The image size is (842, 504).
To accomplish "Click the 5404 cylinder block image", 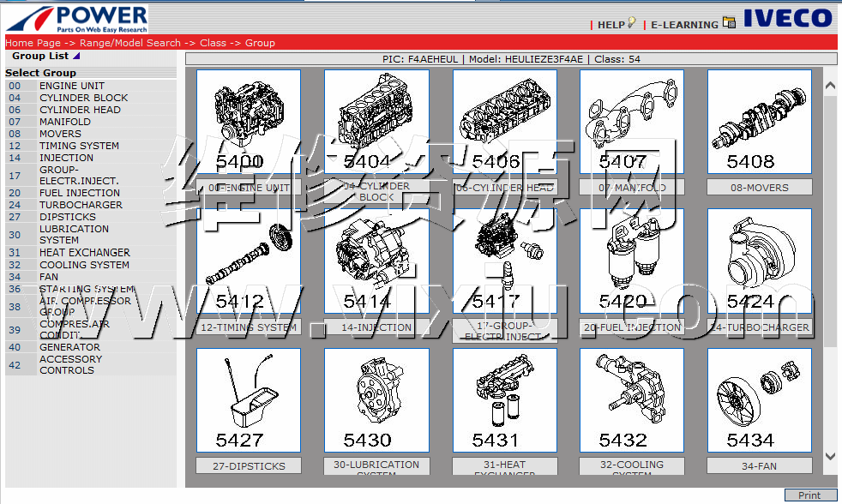I will [x=376, y=121].
